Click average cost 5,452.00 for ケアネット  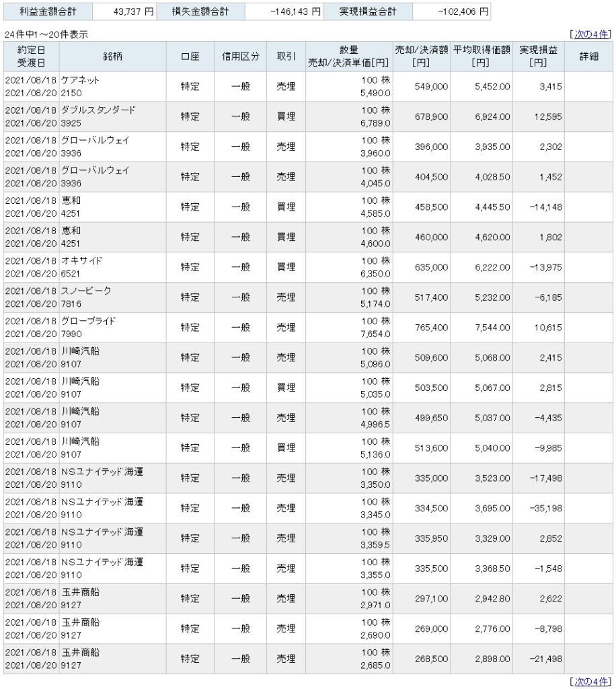tap(493, 87)
